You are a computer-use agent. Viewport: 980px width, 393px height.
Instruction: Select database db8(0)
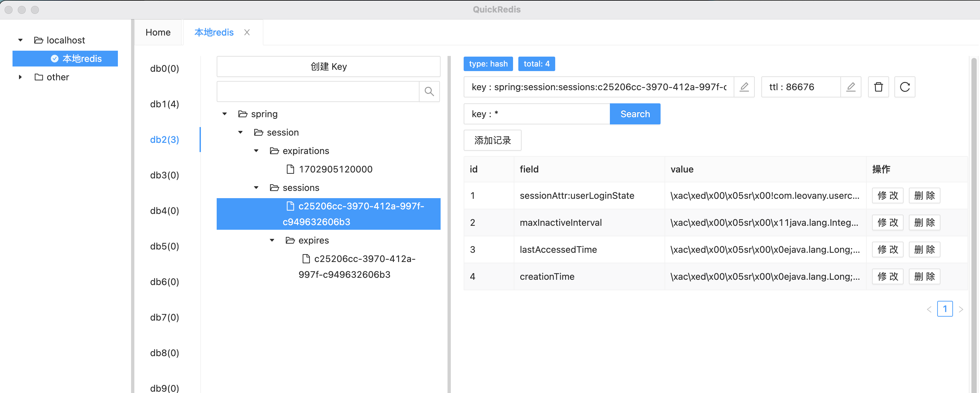click(x=165, y=353)
